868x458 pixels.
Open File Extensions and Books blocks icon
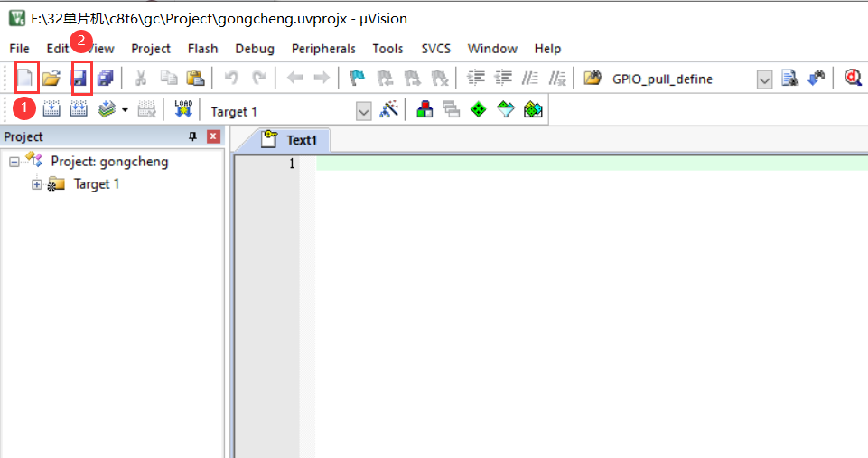click(425, 109)
